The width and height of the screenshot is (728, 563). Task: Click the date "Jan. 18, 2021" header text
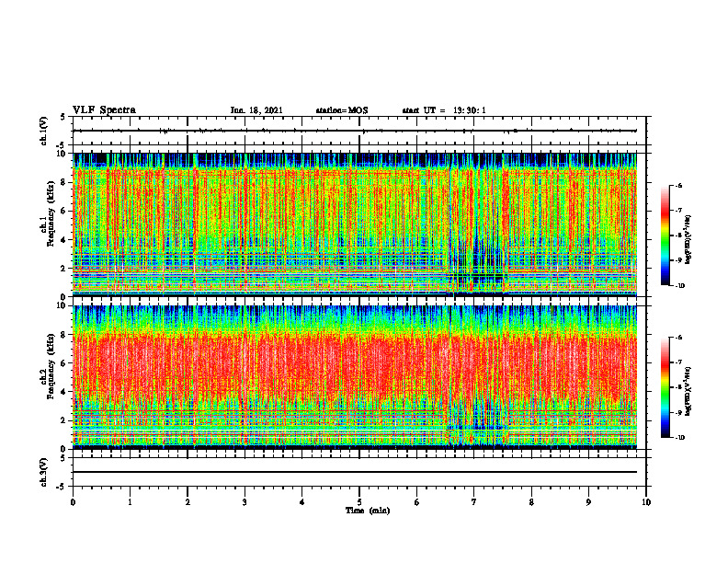point(256,110)
